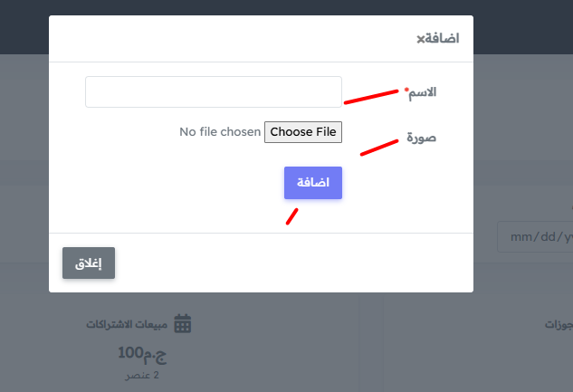Click the Choose File button
This screenshot has width=573, height=392.
(x=303, y=132)
